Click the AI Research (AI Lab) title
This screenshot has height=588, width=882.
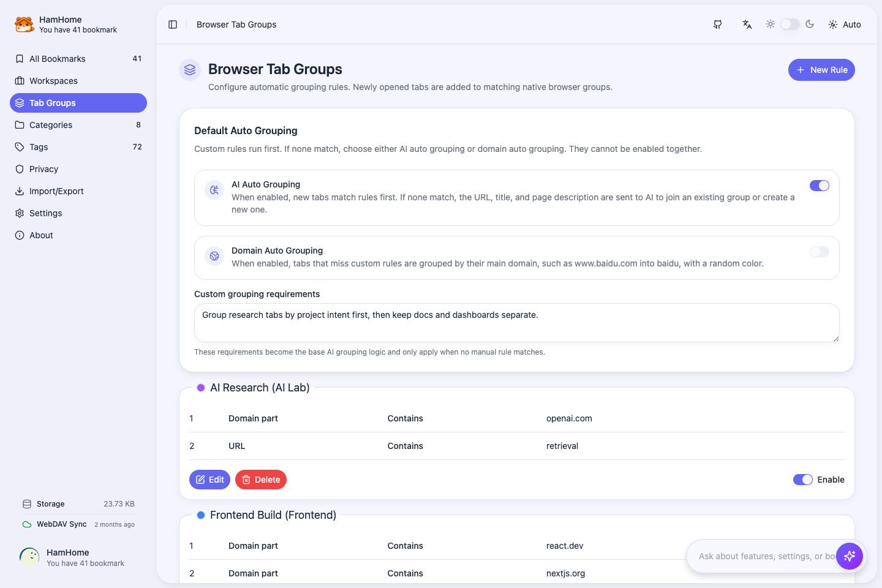click(260, 388)
